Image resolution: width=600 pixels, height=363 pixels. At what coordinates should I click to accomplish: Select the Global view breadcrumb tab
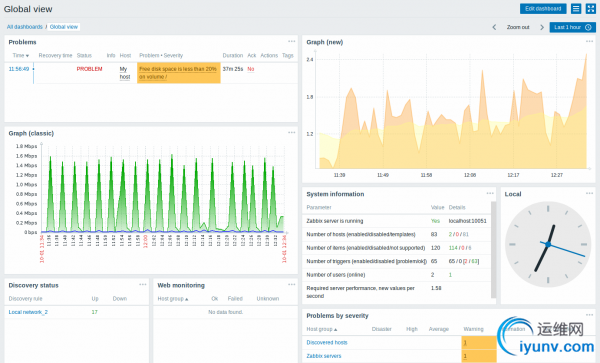pyautogui.click(x=64, y=27)
